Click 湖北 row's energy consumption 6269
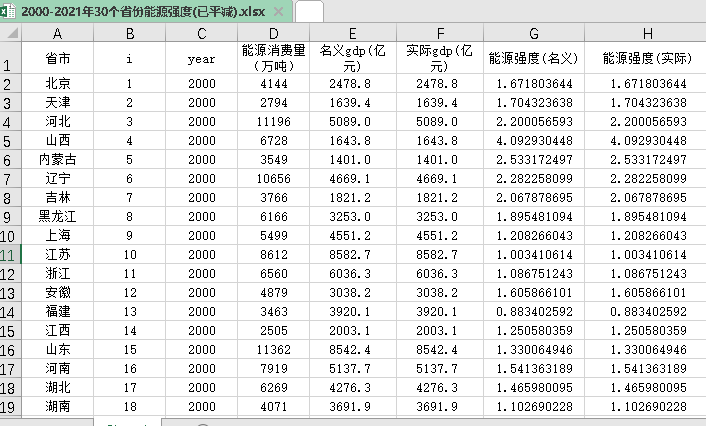 point(274,388)
